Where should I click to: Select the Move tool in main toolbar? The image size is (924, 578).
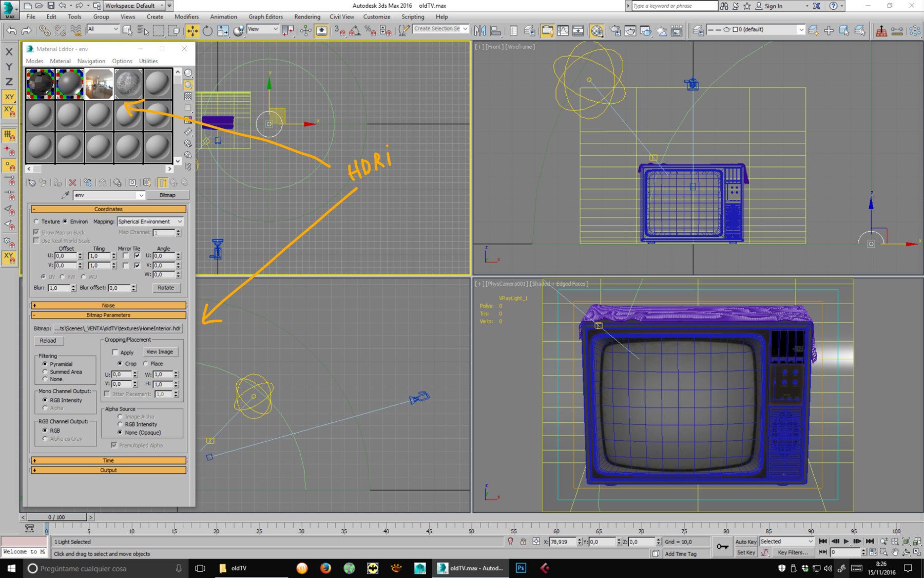(192, 31)
